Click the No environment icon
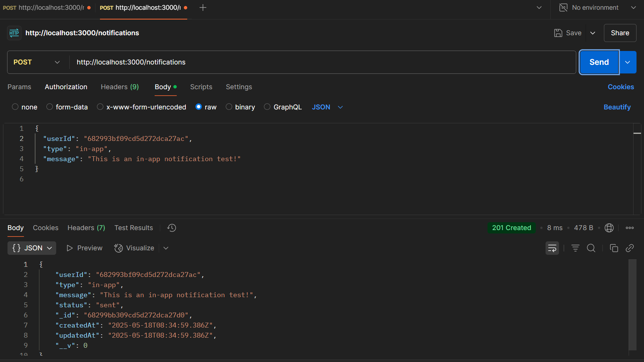 [563, 7]
